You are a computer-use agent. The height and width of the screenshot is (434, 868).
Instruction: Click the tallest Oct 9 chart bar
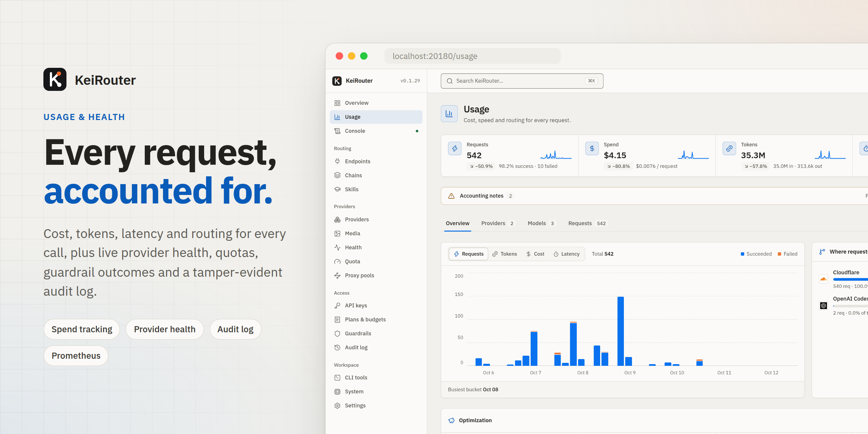pyautogui.click(x=620, y=331)
